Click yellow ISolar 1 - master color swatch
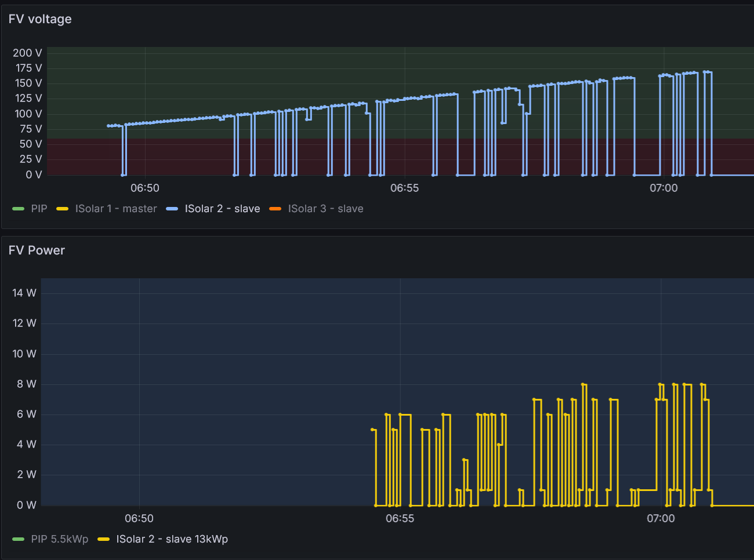The height and width of the screenshot is (560, 754). [62, 209]
